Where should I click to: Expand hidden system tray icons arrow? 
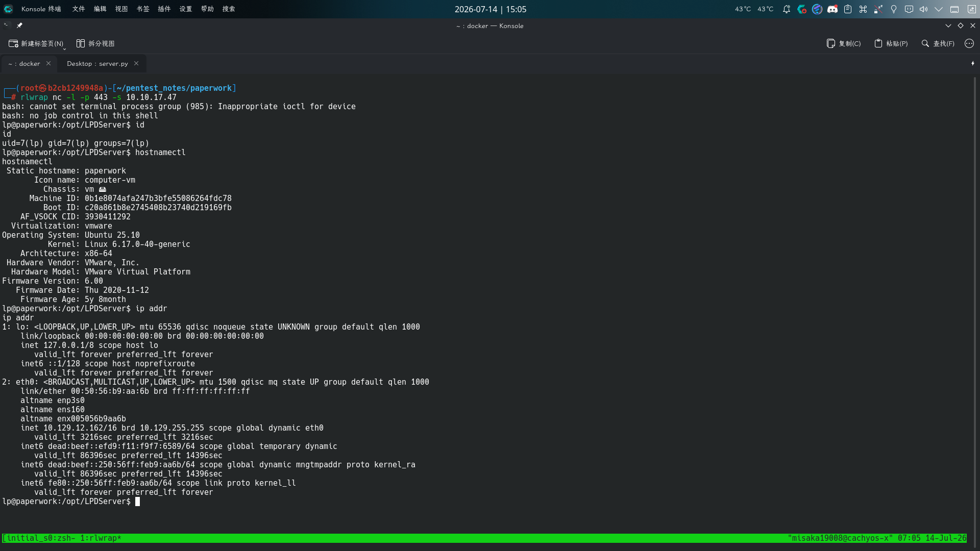939,9
